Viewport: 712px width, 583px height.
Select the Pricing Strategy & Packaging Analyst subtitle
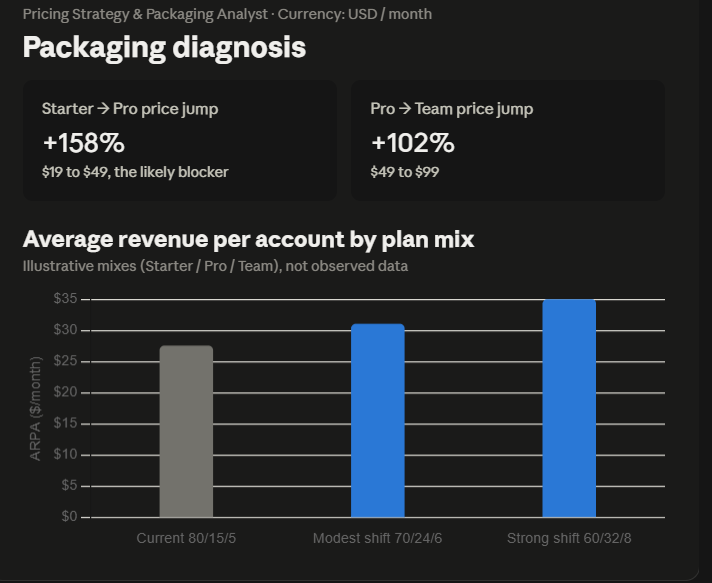click(227, 14)
